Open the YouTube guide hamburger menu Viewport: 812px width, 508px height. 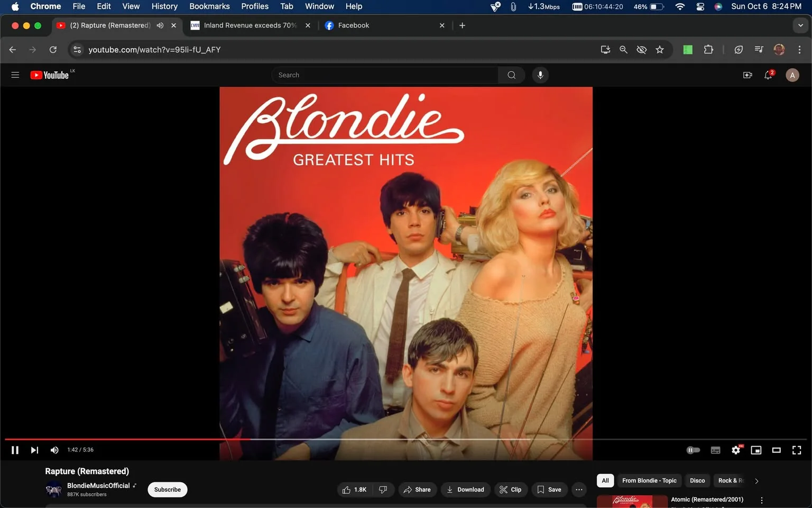(x=15, y=75)
